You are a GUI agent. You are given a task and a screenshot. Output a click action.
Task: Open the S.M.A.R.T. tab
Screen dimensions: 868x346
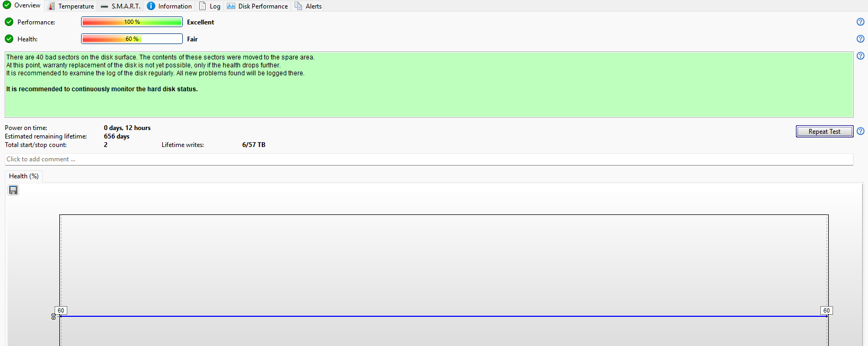(x=120, y=6)
